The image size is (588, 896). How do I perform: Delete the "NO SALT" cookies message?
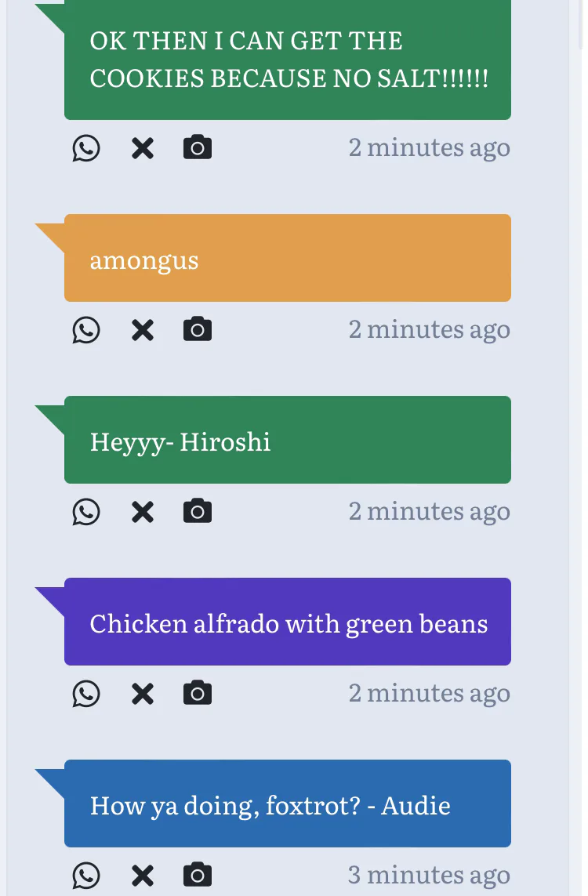point(142,147)
